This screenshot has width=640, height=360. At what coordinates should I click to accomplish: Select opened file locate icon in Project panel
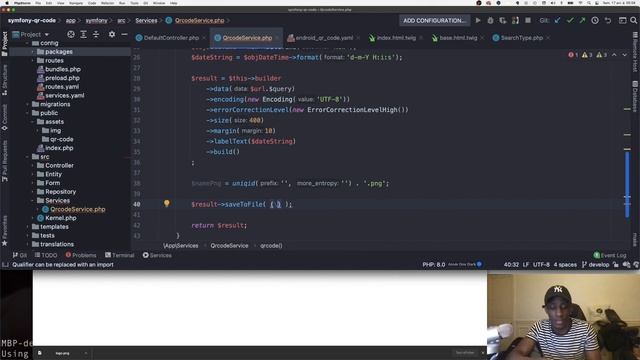71,35
